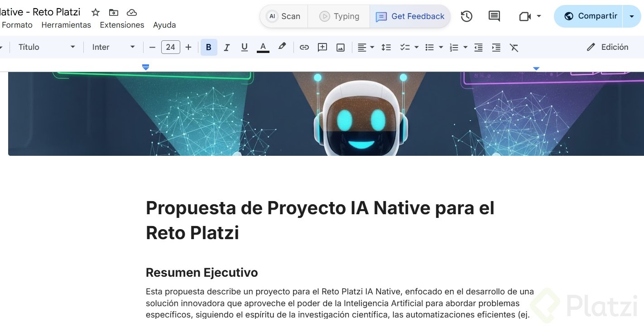Click the font size field showing 24
Image resolution: width=644 pixels, height=327 pixels.
[x=171, y=47]
